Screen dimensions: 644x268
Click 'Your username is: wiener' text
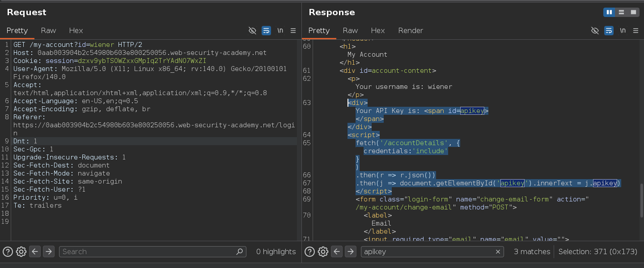(404, 87)
